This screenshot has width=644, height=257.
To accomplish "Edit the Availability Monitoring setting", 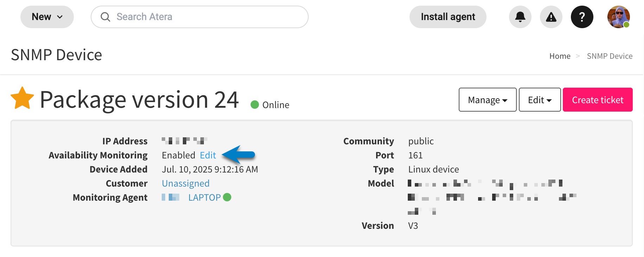I will pos(208,155).
